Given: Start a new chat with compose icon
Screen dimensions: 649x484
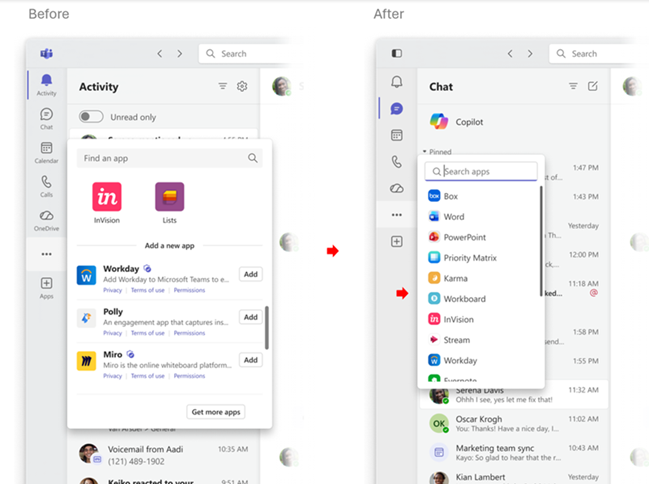Looking at the screenshot, I should [593, 86].
